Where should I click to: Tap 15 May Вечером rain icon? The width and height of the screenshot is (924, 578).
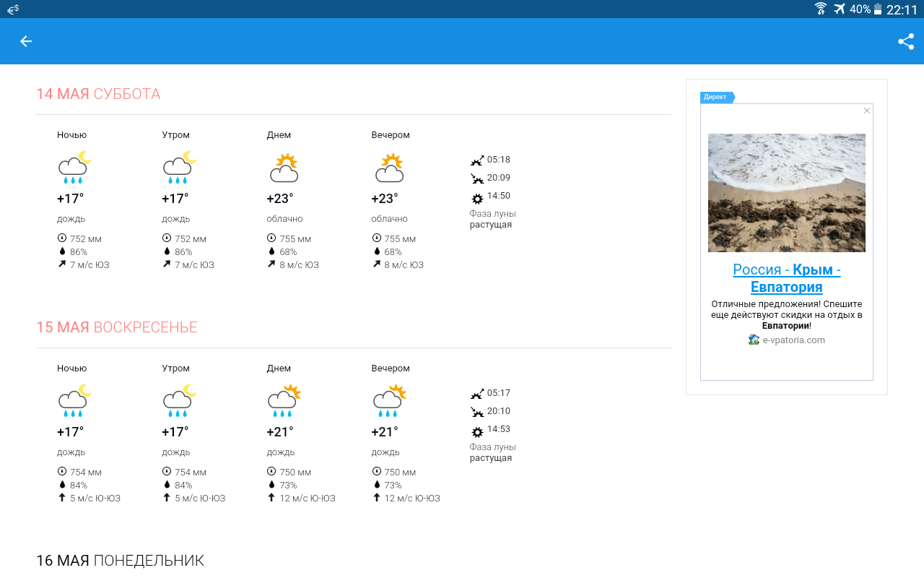389,401
